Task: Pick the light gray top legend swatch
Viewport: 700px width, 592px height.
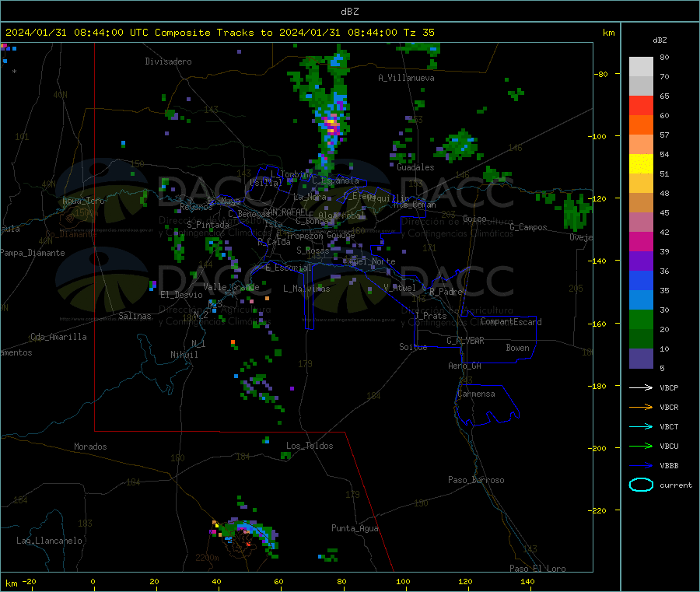Action: [x=641, y=67]
